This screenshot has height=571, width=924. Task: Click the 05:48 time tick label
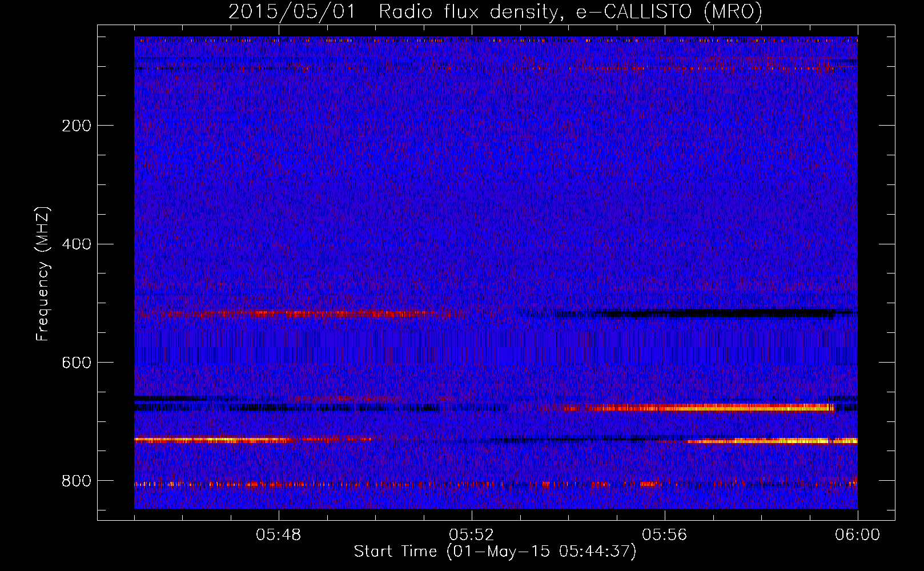click(279, 535)
